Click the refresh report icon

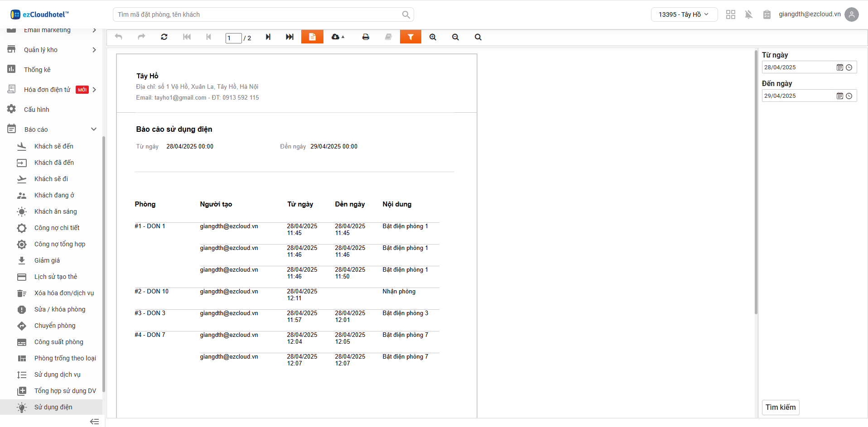(x=164, y=37)
